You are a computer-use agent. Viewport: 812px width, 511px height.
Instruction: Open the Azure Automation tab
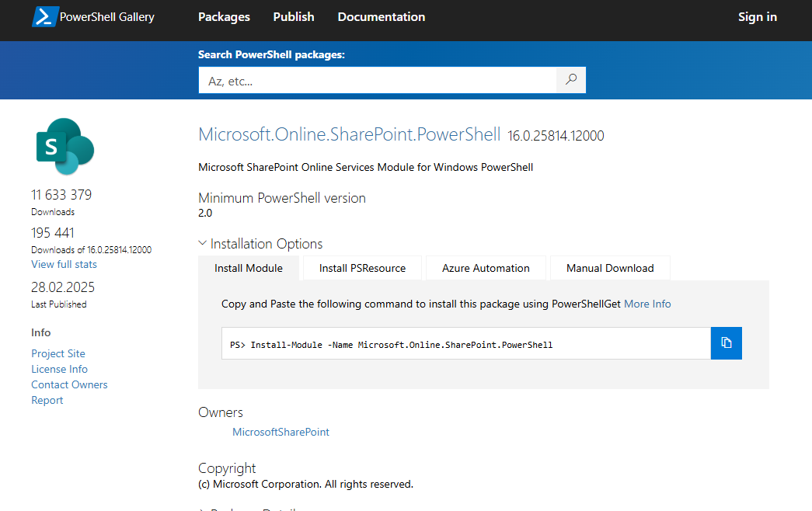tap(486, 268)
